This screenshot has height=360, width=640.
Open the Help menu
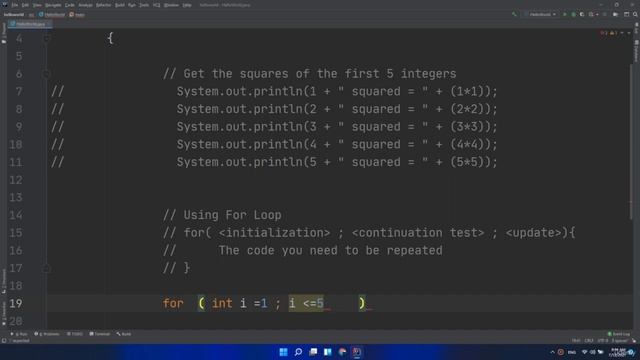[x=187, y=5]
